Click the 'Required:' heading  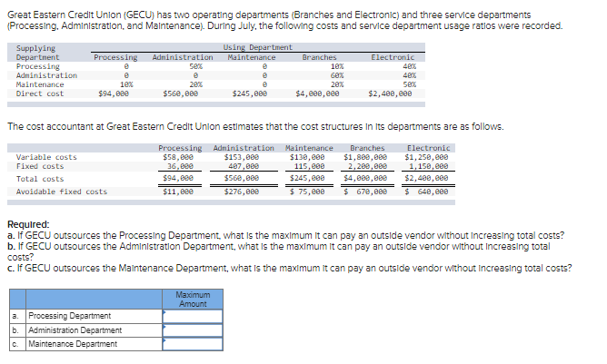pyautogui.click(x=29, y=224)
